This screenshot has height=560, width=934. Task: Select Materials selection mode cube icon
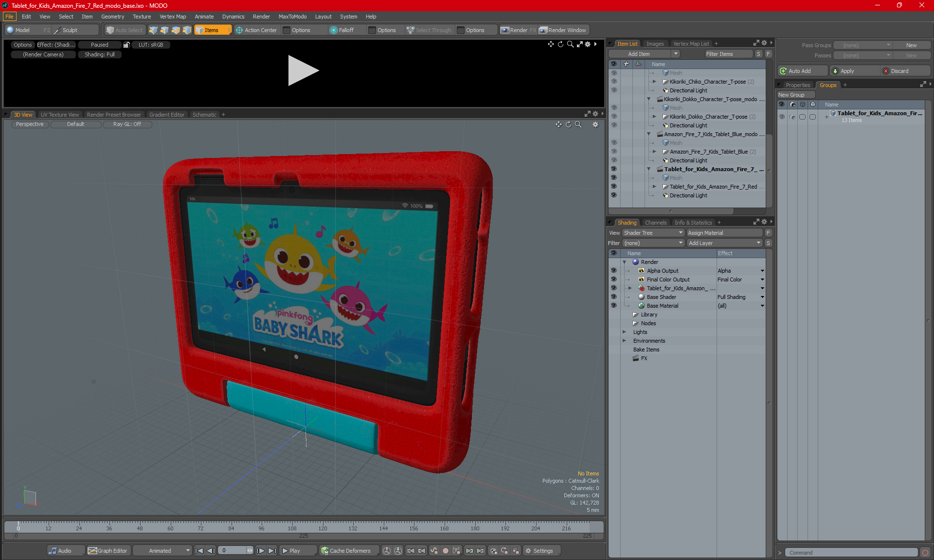coord(187,30)
